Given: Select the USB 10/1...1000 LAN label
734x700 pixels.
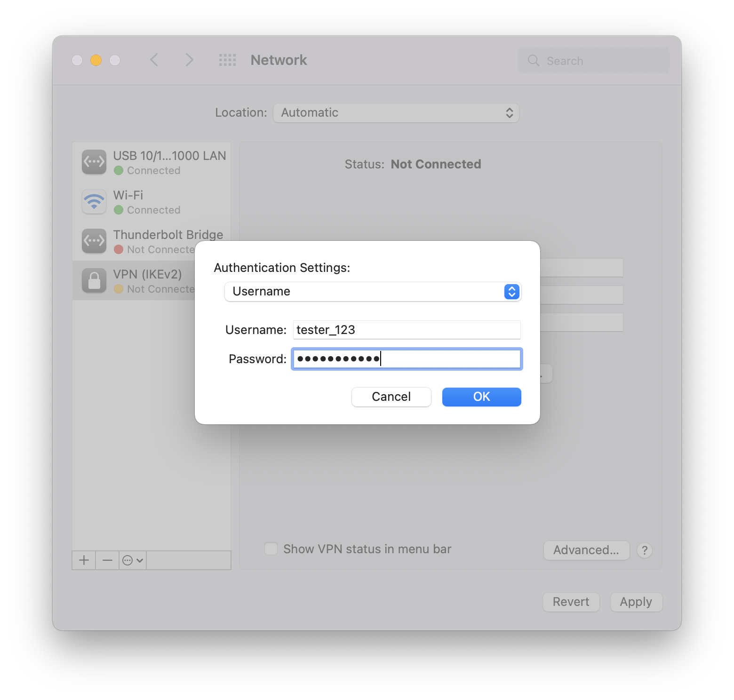Looking at the screenshot, I should tap(170, 156).
